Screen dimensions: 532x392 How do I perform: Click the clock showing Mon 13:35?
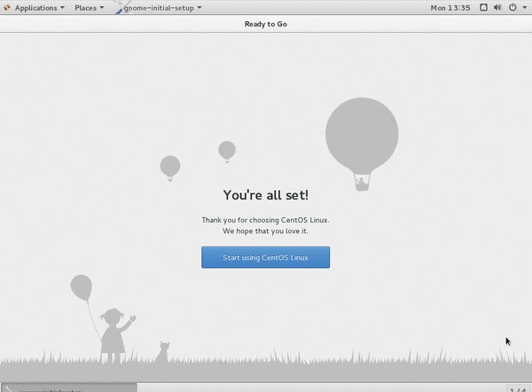coord(450,8)
